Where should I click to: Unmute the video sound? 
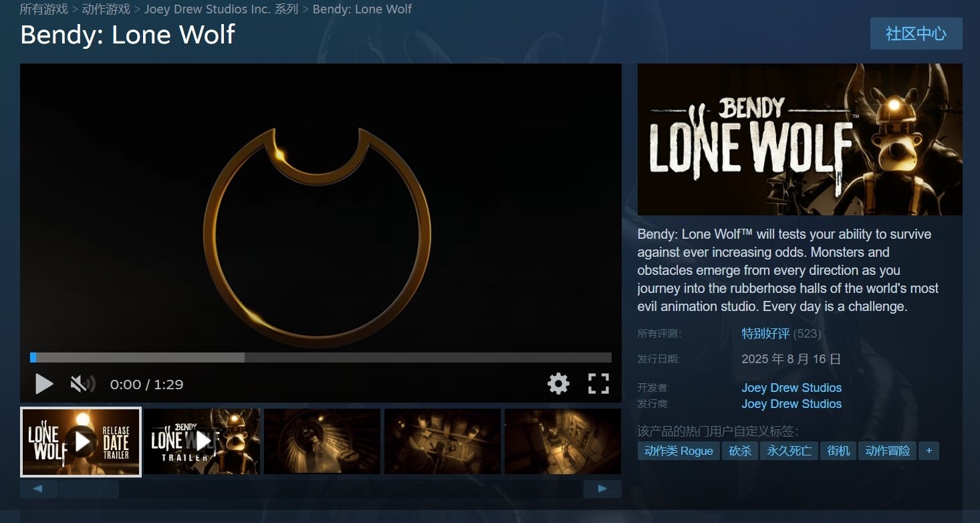(x=83, y=384)
